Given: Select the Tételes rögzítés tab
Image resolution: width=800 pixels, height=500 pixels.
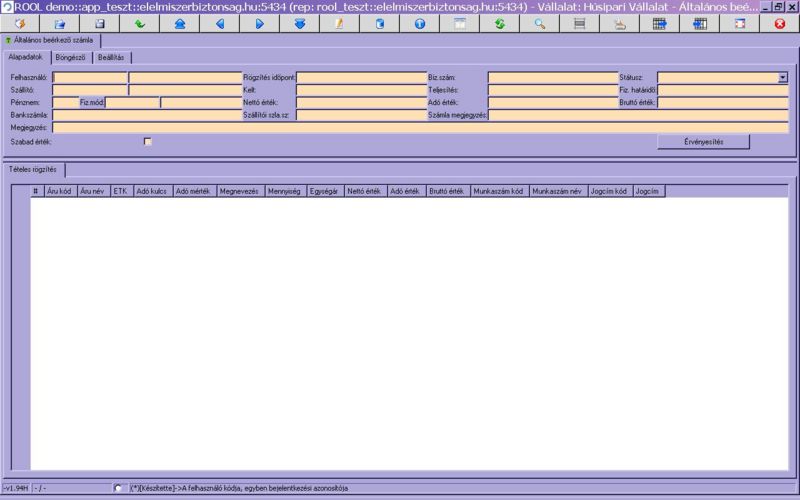Looking at the screenshot, I should pyautogui.click(x=33, y=169).
